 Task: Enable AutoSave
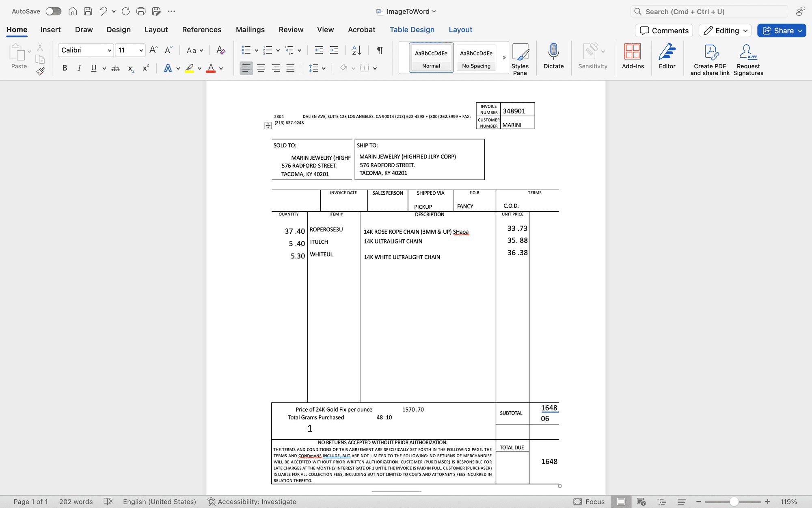click(53, 11)
